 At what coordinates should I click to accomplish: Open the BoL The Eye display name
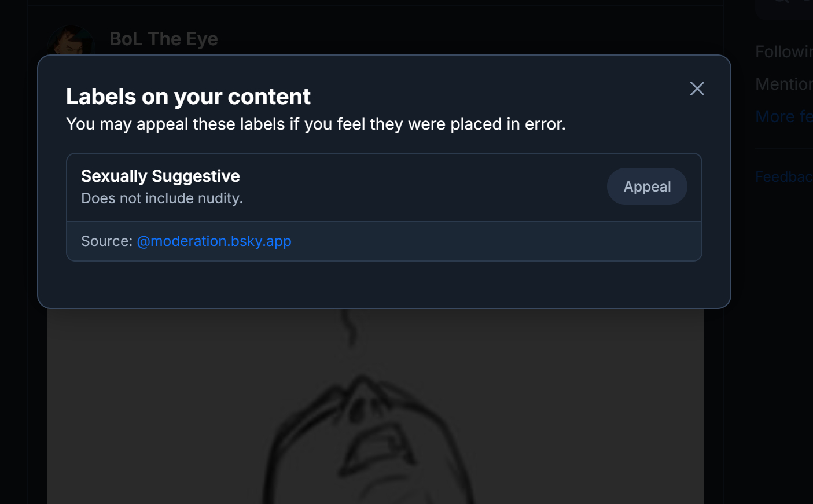click(x=164, y=39)
